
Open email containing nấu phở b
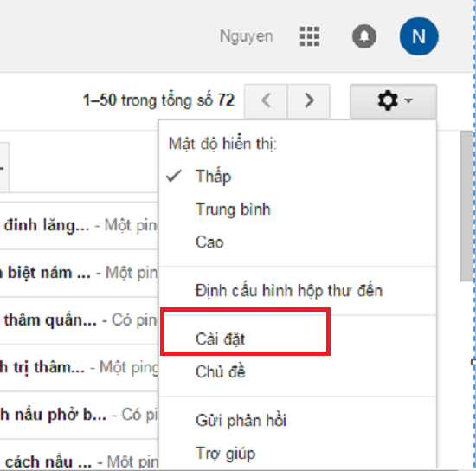[79, 415]
